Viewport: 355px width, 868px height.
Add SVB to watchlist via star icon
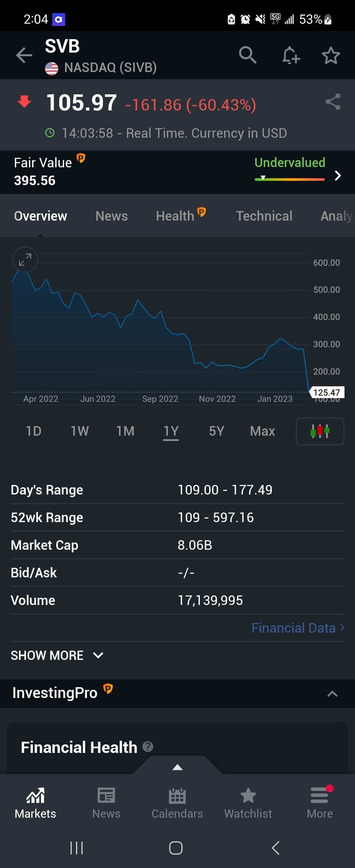coord(330,55)
